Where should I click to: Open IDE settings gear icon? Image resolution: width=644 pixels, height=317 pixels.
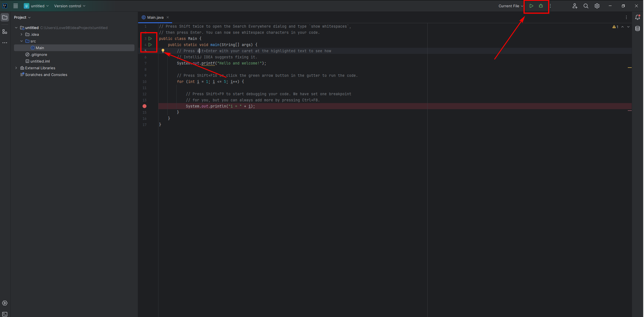(597, 6)
